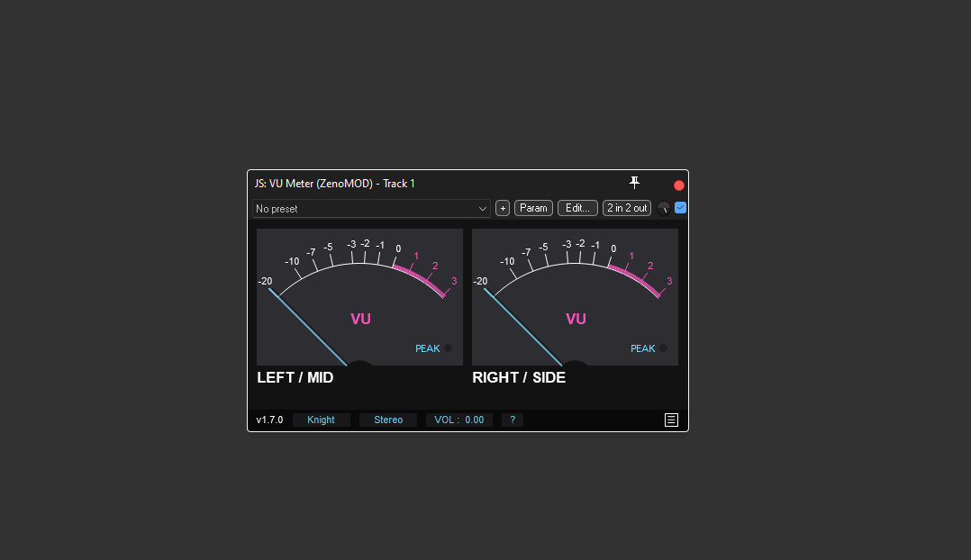Click the RIGHT / SIDE label
Image resolution: width=971 pixels, height=560 pixels.
coord(519,377)
